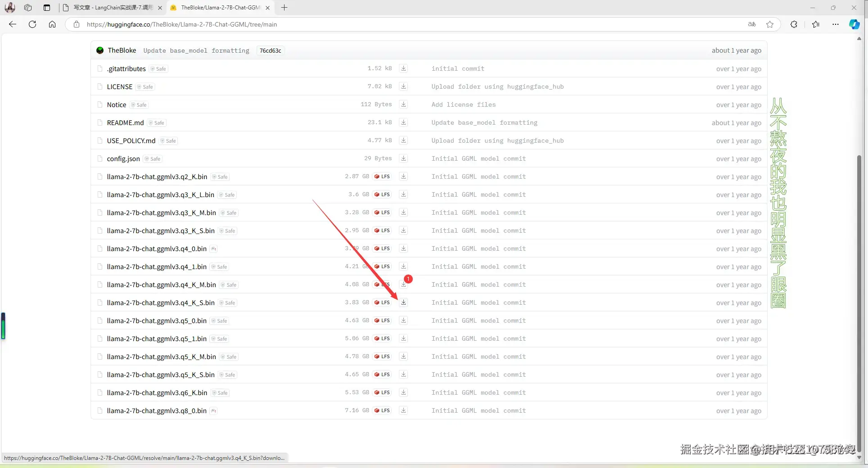
Task: Switch to the LangChain article tab
Action: [x=113, y=8]
